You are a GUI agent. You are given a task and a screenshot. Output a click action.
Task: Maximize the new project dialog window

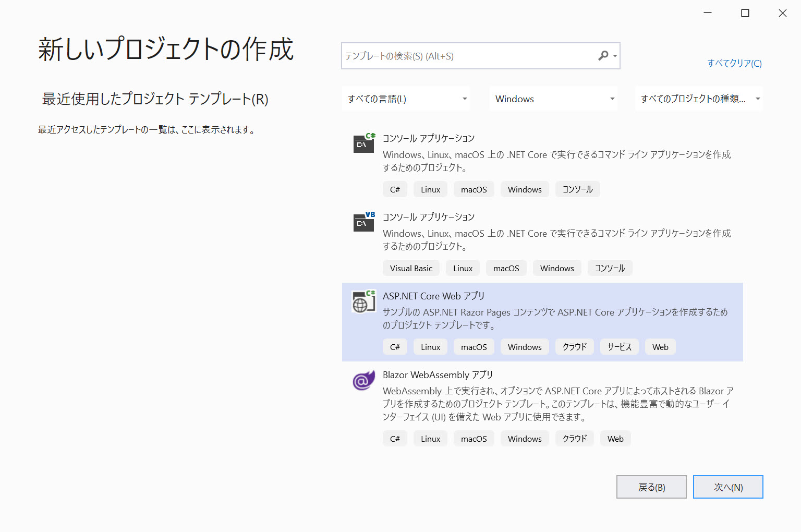coord(745,13)
